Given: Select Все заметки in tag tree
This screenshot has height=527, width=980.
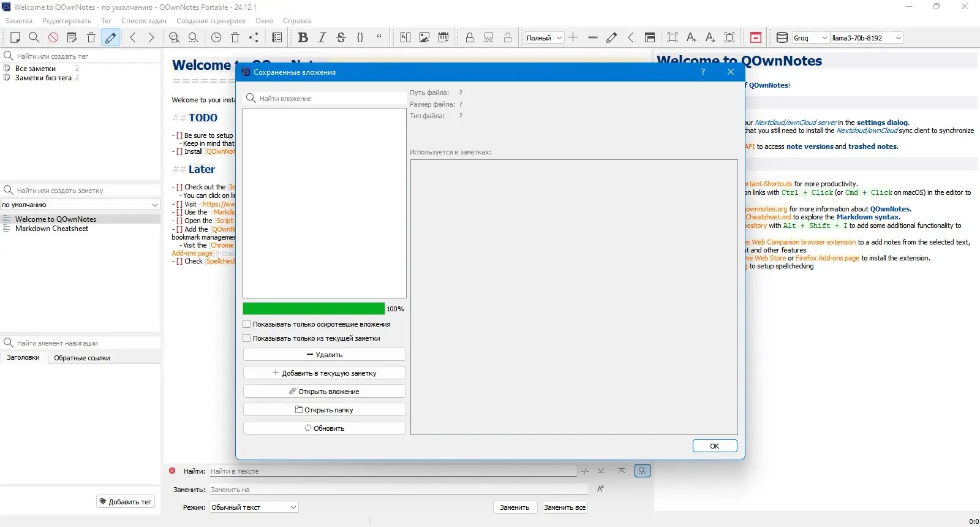Looking at the screenshot, I should tap(36, 69).
